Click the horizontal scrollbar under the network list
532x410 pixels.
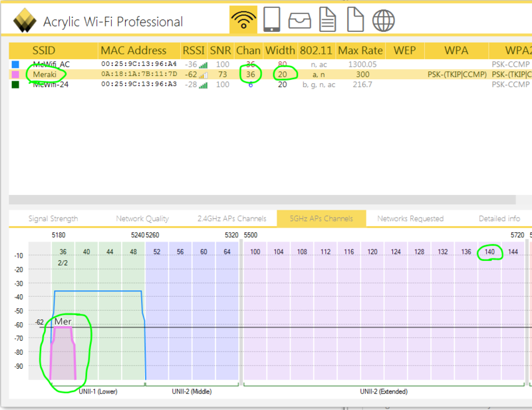point(262,200)
